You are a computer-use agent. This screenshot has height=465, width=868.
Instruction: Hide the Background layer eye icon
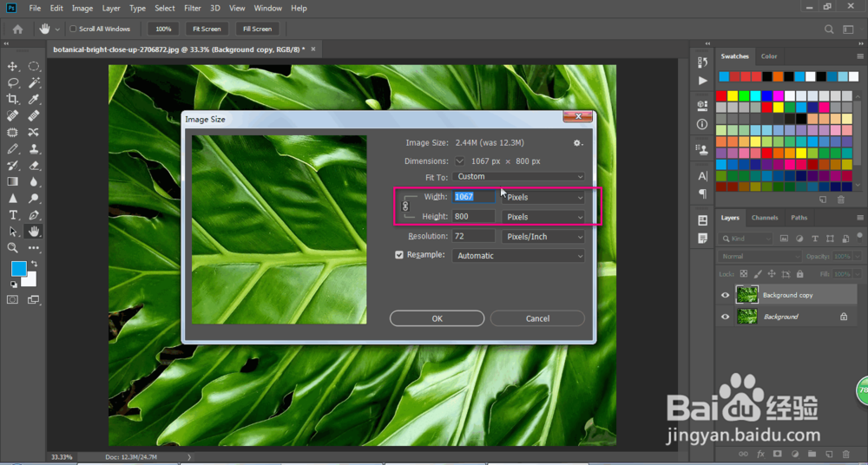tap(725, 317)
